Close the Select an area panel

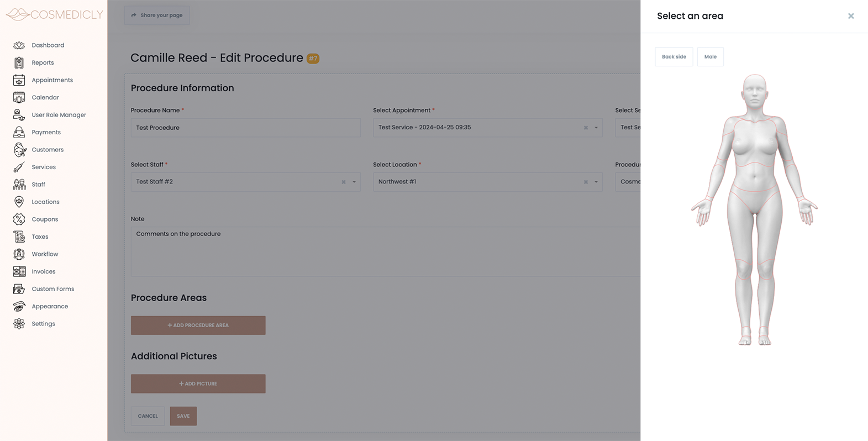pos(851,16)
